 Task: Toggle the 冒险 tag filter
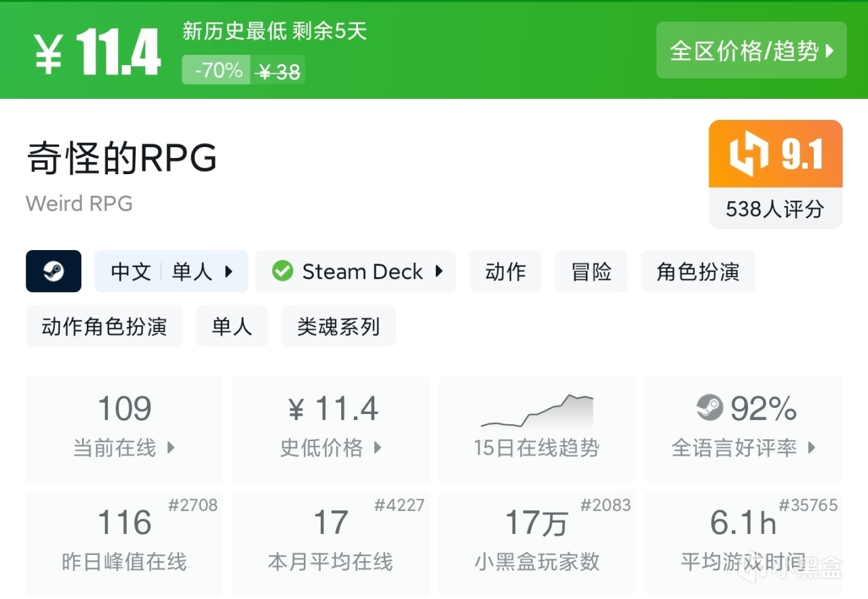pyautogui.click(x=591, y=271)
